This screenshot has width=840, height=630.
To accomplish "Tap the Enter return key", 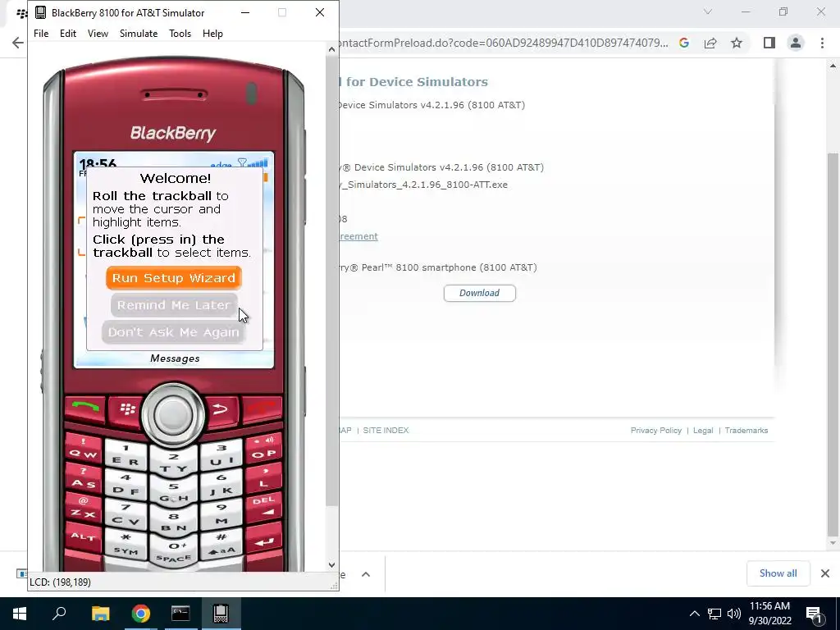I will 263,542.
